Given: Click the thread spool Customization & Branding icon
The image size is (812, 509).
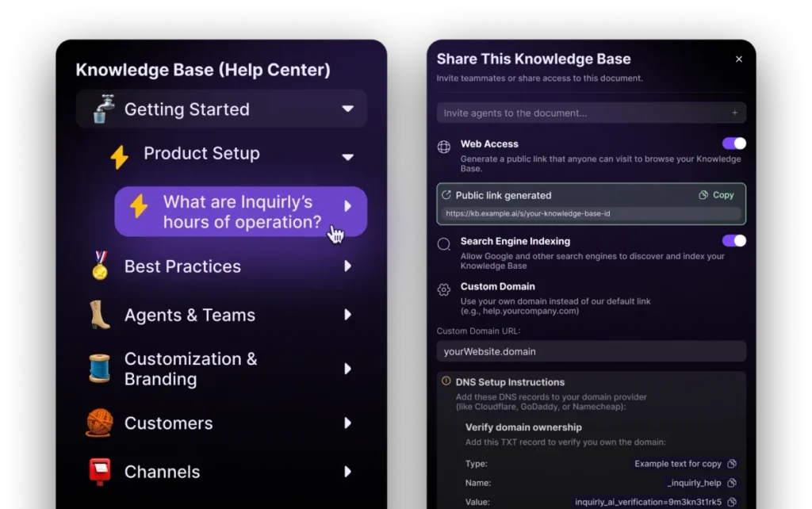Looking at the screenshot, I should 100,369.
